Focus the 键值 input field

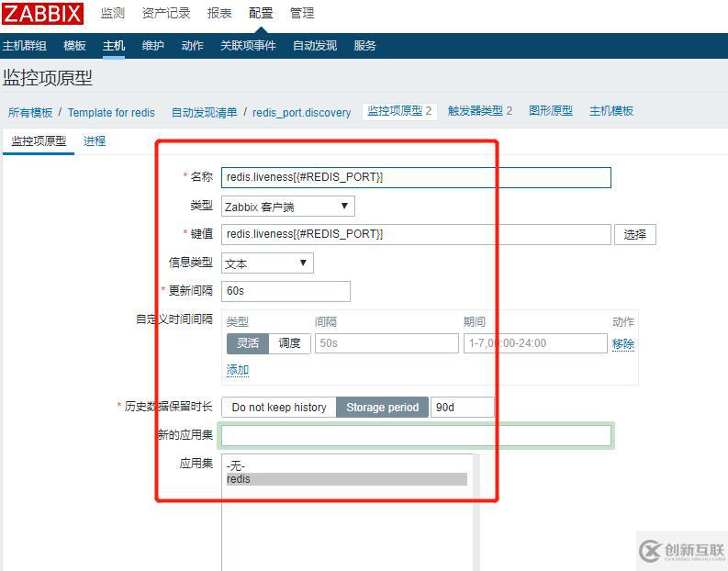416,234
